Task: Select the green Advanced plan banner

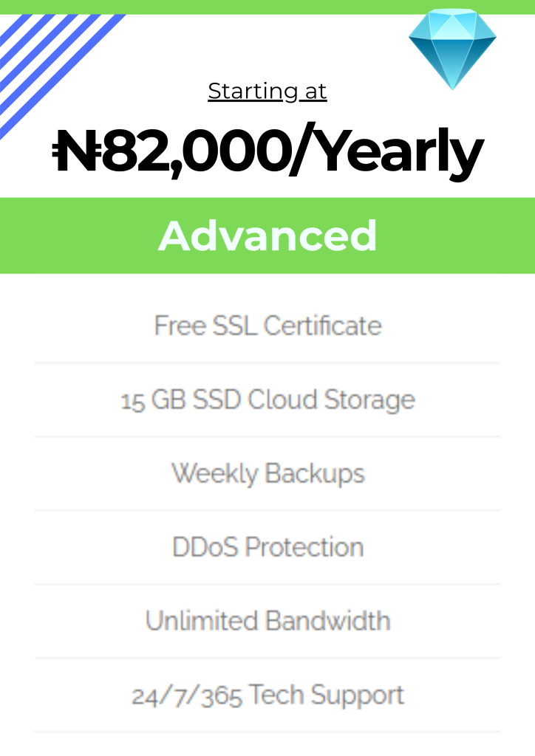Action: 267,236
